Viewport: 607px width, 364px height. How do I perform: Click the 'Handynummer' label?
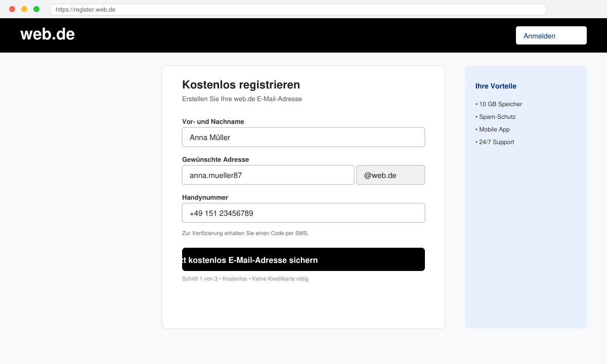tap(205, 197)
